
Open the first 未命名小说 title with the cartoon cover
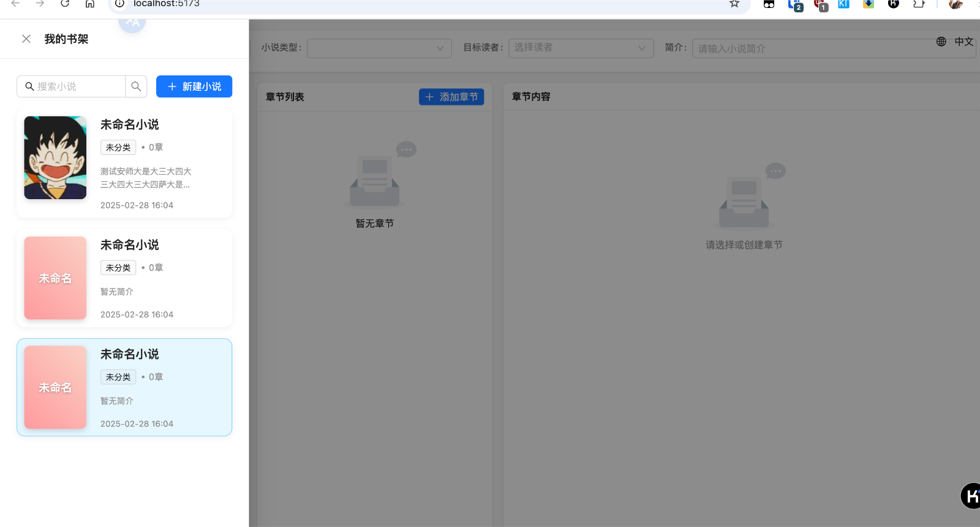pos(130,124)
